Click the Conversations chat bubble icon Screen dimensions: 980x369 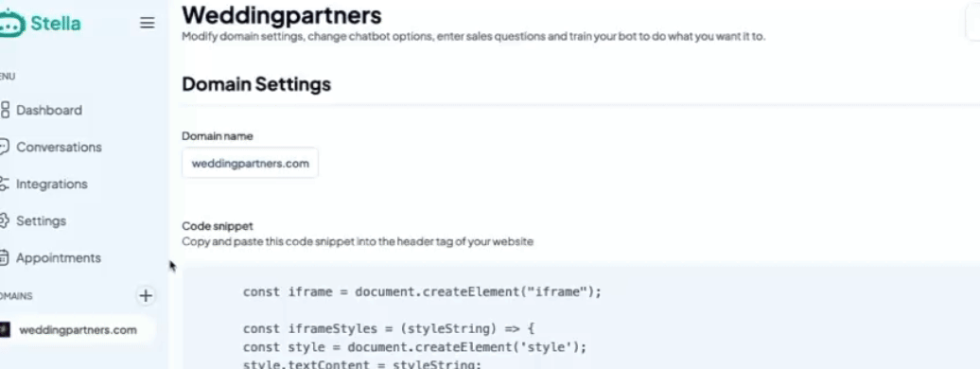[x=5, y=147]
